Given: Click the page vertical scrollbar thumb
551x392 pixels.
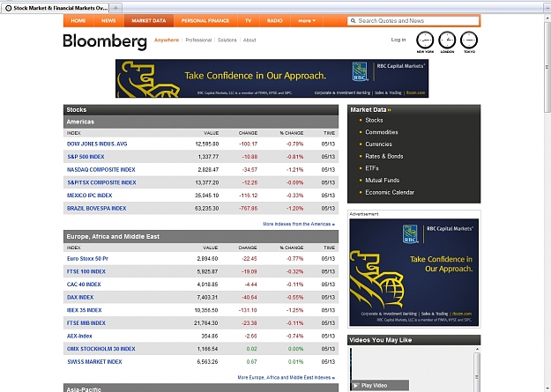Looking at the screenshot, I should [547, 67].
